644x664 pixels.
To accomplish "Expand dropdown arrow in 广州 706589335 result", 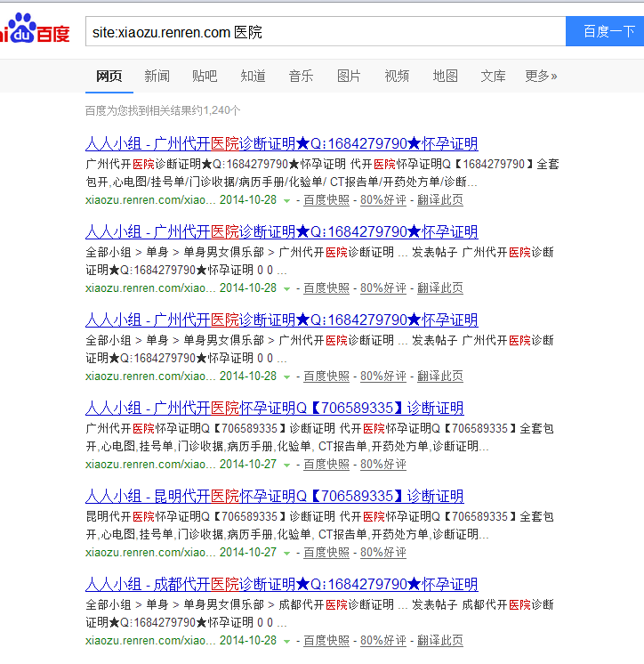I will click(287, 465).
